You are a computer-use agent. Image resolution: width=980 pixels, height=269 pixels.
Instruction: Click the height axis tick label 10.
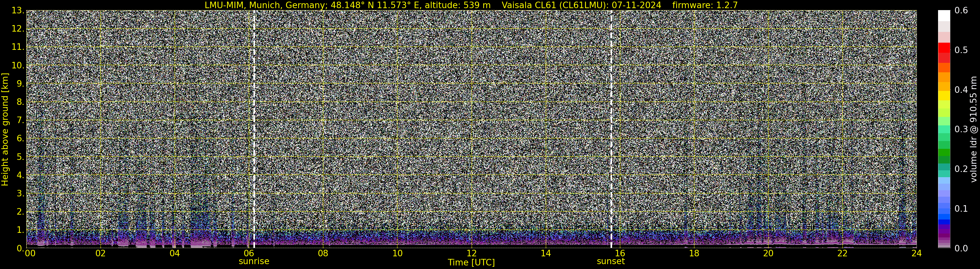pos(18,65)
